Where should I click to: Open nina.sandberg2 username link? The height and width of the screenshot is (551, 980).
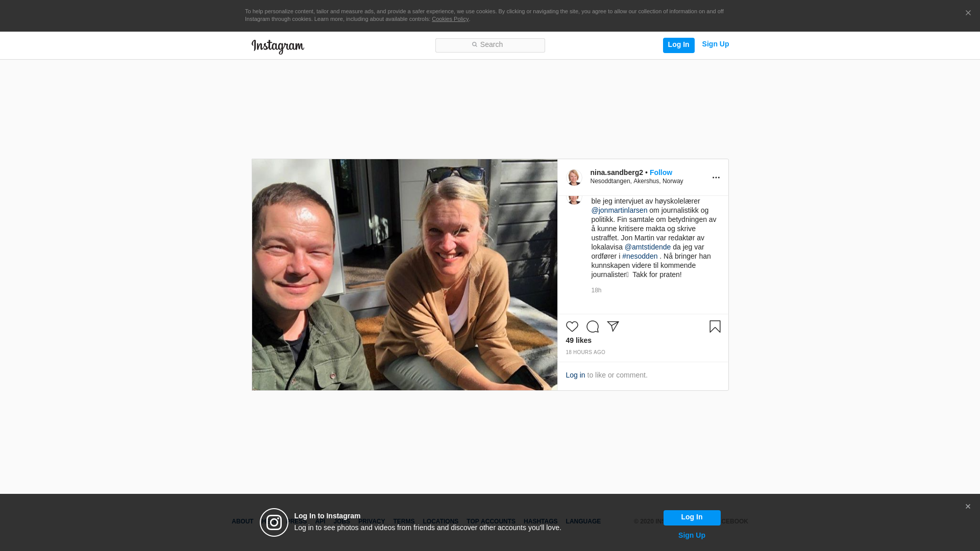pos(617,172)
